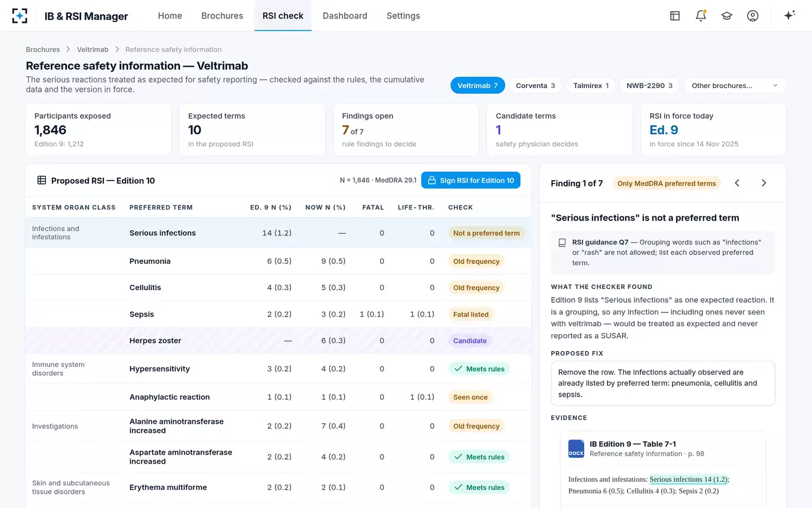
Task: Click the Candidate badge for Herpes zoster
Action: click(x=470, y=341)
